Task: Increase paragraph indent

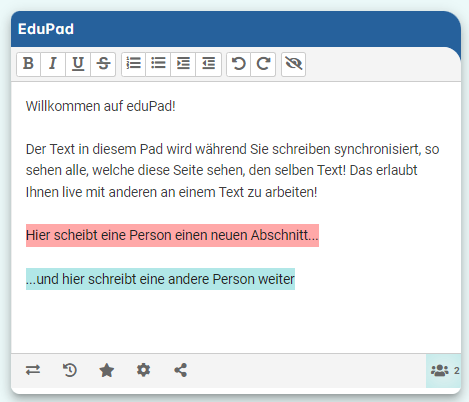Action: click(x=183, y=64)
